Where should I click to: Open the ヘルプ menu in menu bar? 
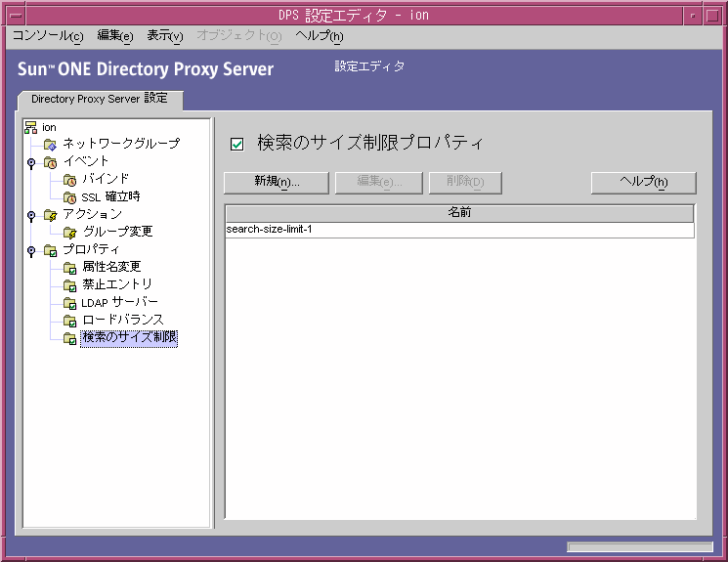[320, 36]
